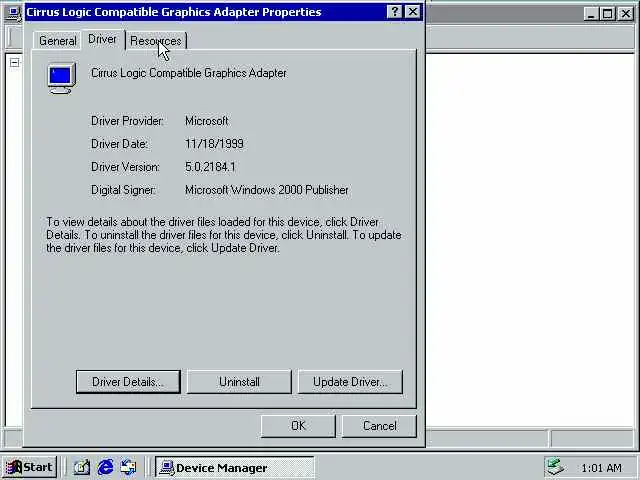The height and width of the screenshot is (480, 640).
Task: Click the Driver Date 11/18/1999 text
Action: 214,144
